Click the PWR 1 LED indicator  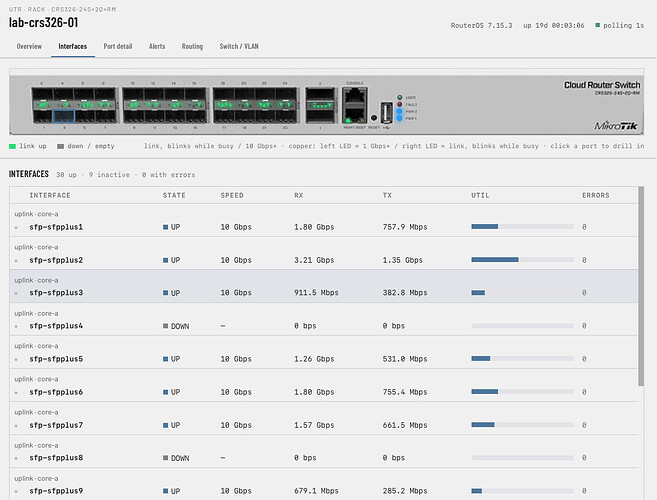click(x=399, y=118)
